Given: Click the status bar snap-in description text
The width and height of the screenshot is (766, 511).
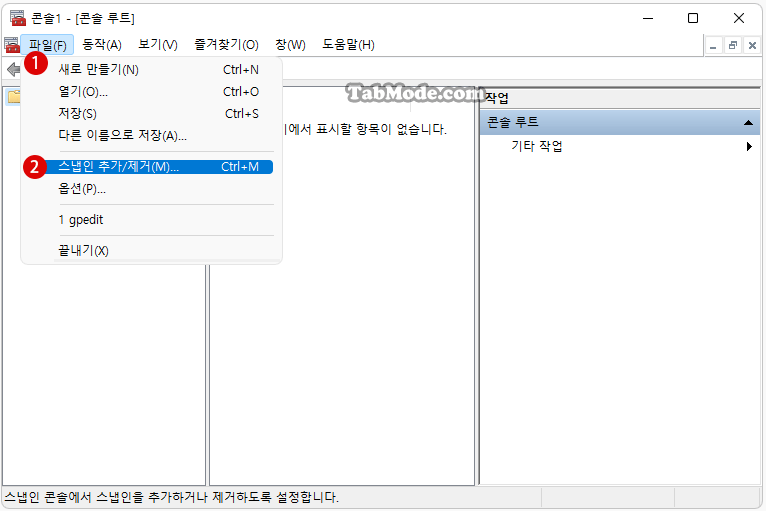Looking at the screenshot, I should [x=171, y=497].
